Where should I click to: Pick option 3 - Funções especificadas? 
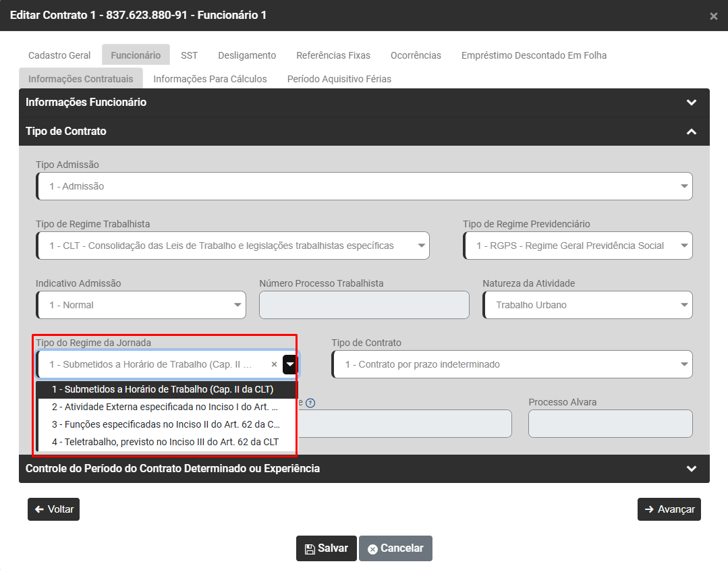coord(165,425)
